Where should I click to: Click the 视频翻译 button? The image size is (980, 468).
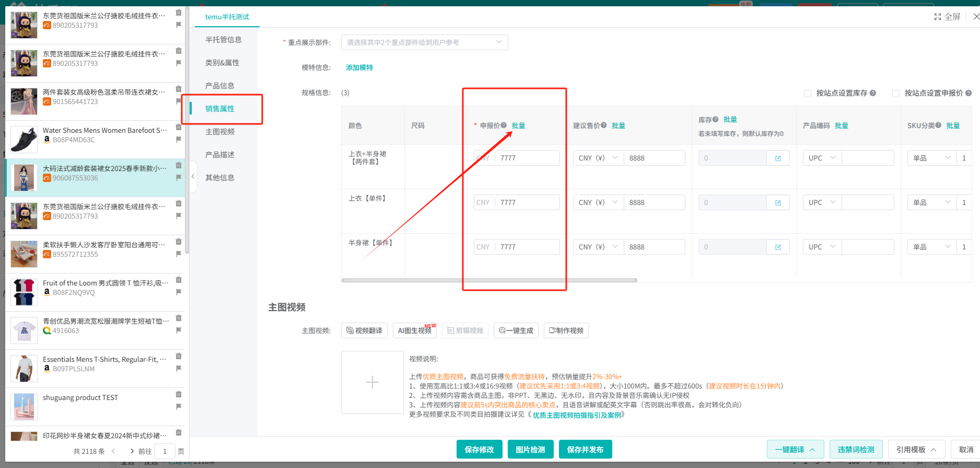pyautogui.click(x=365, y=330)
